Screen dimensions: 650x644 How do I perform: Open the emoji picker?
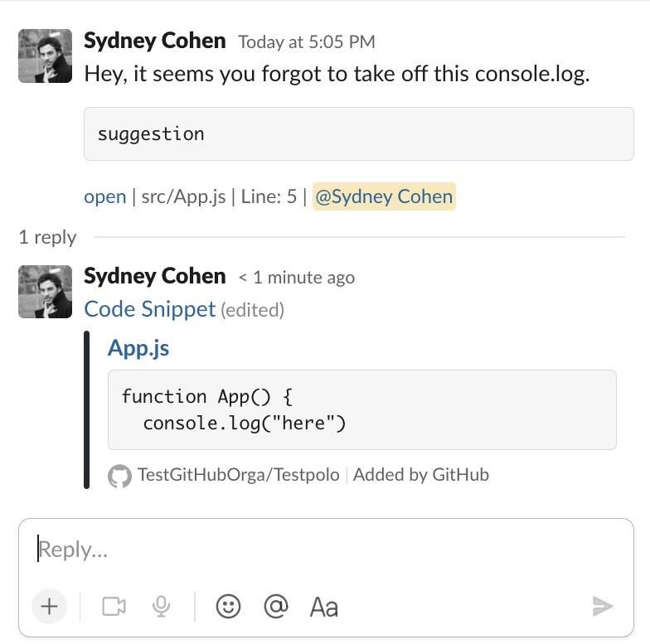point(228,607)
